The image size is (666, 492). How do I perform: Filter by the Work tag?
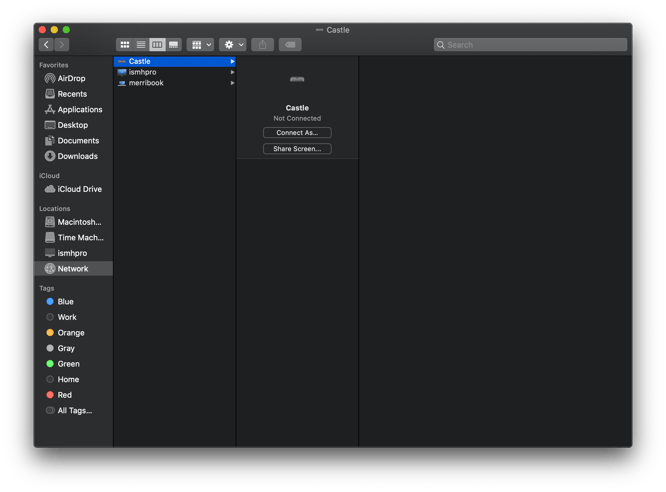tap(73, 317)
